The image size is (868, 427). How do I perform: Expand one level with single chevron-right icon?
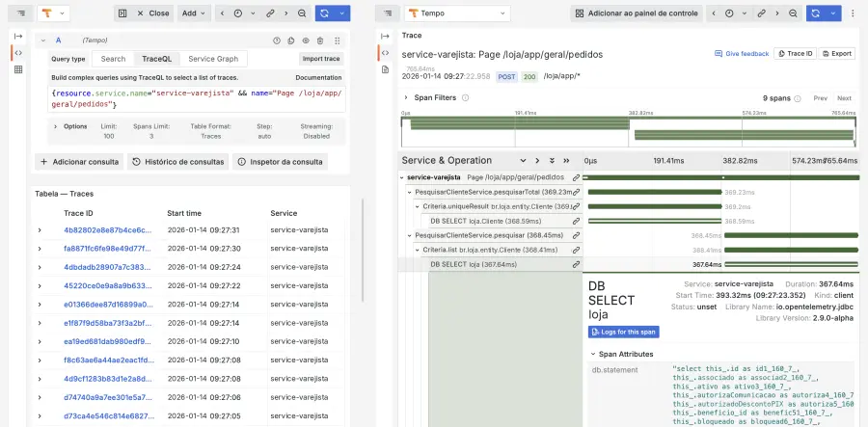[537, 160]
